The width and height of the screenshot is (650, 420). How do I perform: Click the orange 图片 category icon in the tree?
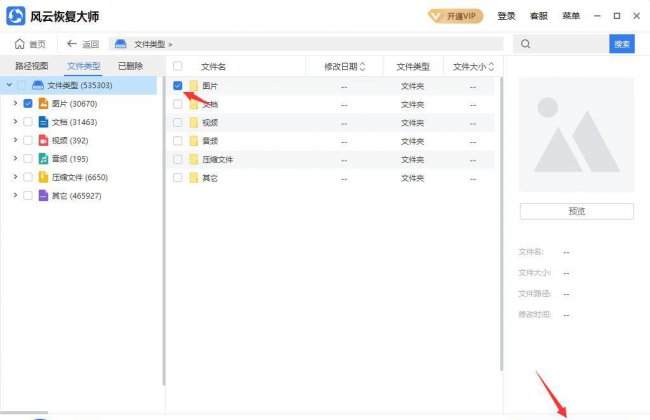[43, 103]
